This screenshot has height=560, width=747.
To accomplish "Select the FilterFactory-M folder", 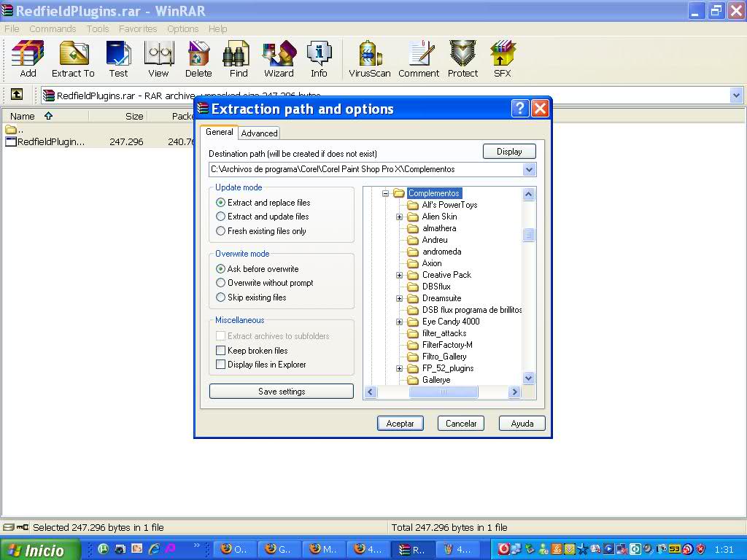I will 447,345.
